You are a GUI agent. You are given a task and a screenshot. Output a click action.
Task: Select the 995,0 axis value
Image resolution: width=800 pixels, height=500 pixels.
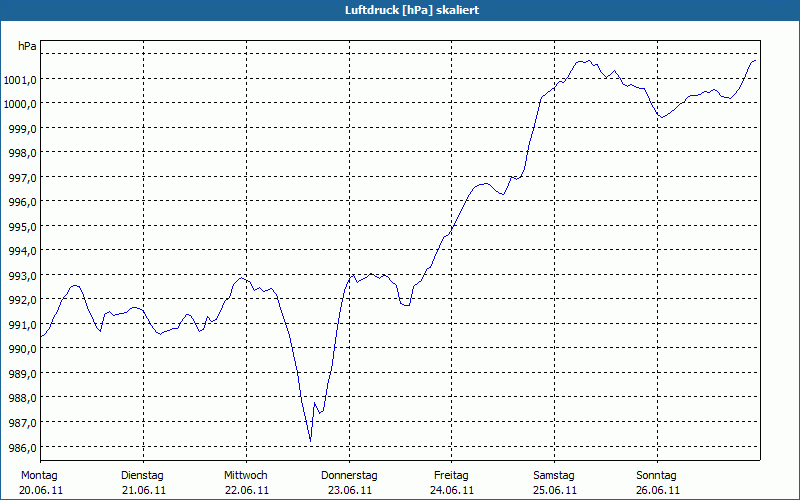click(22, 227)
